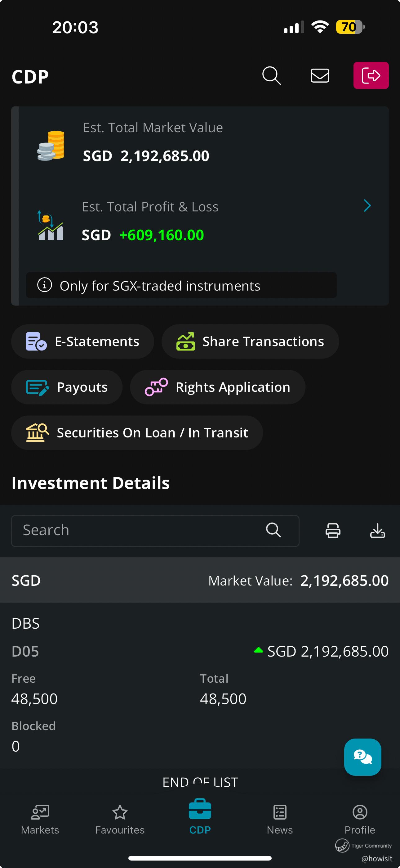Open Share Transactions
This screenshot has width=400, height=868.
250,341
